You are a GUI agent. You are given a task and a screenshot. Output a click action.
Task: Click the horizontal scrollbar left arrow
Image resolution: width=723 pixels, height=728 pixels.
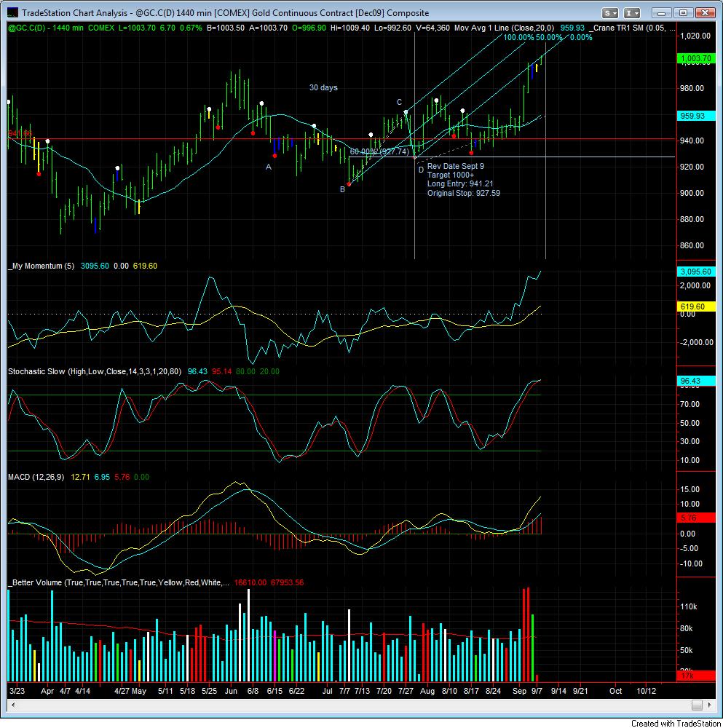[x=13, y=705]
